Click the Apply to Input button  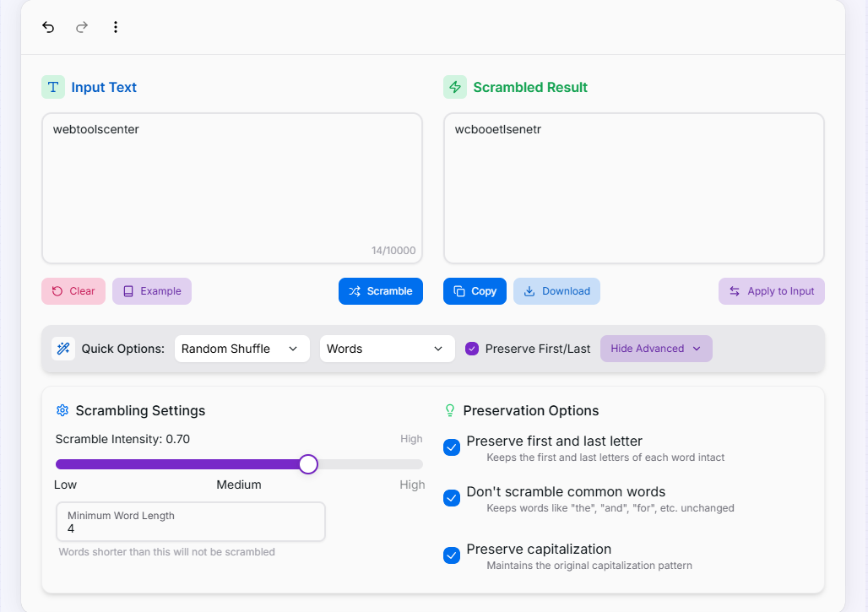point(771,291)
